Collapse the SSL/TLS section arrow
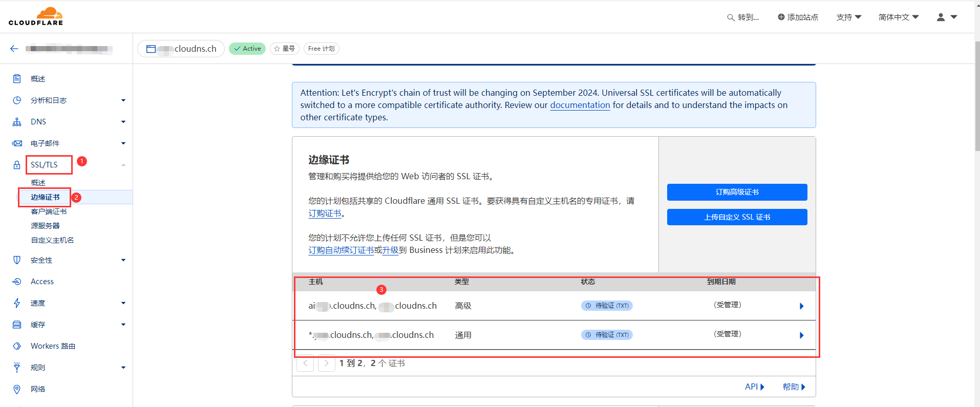Viewport: 980px width, 407px height. coord(123,165)
